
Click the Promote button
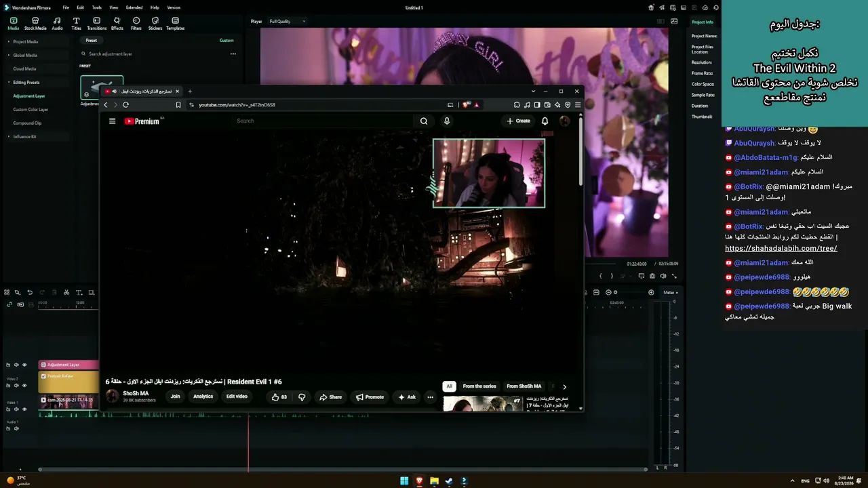pyautogui.click(x=370, y=397)
